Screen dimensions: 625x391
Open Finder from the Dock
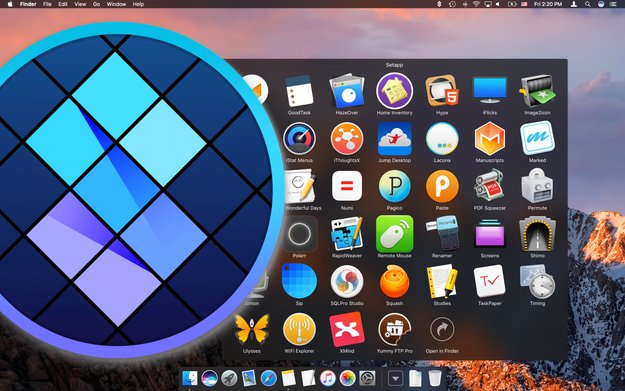tap(190, 378)
